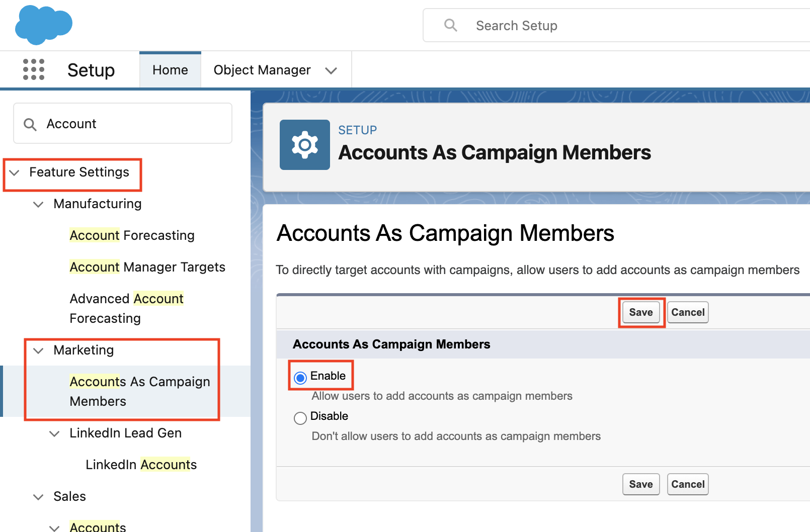Click 'Don't allow users to add accounts' description
The image size is (810, 532).
pyautogui.click(x=456, y=436)
